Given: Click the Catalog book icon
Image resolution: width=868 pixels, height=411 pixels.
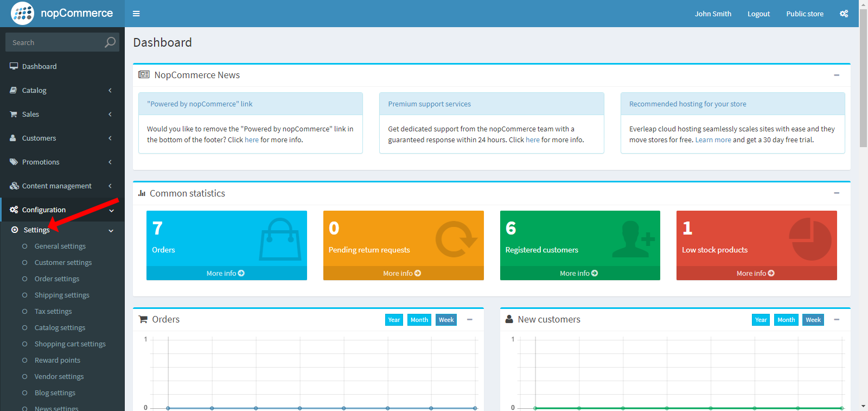Looking at the screenshot, I should 14,90.
